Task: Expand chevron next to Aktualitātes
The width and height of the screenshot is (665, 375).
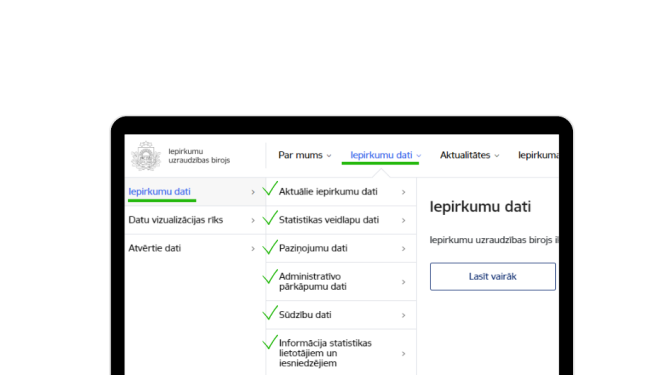Action: pos(497,156)
